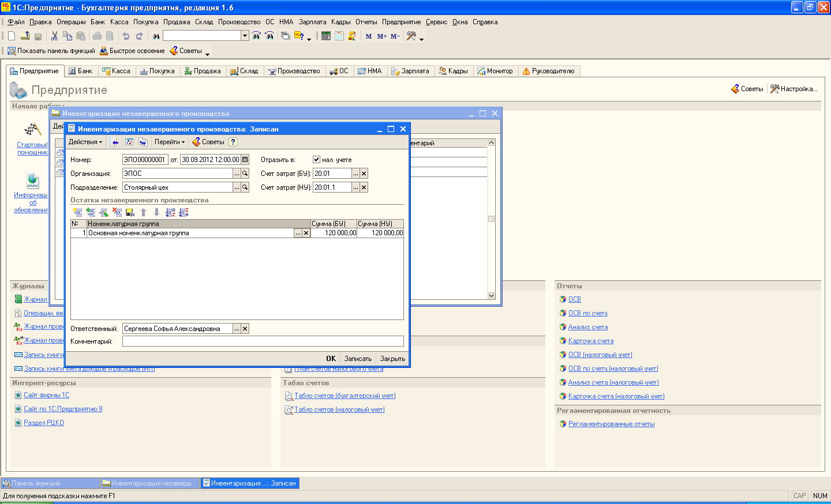Image resolution: width=831 pixels, height=504 pixels.
Task: Open the Производство menu
Action: (239, 22)
